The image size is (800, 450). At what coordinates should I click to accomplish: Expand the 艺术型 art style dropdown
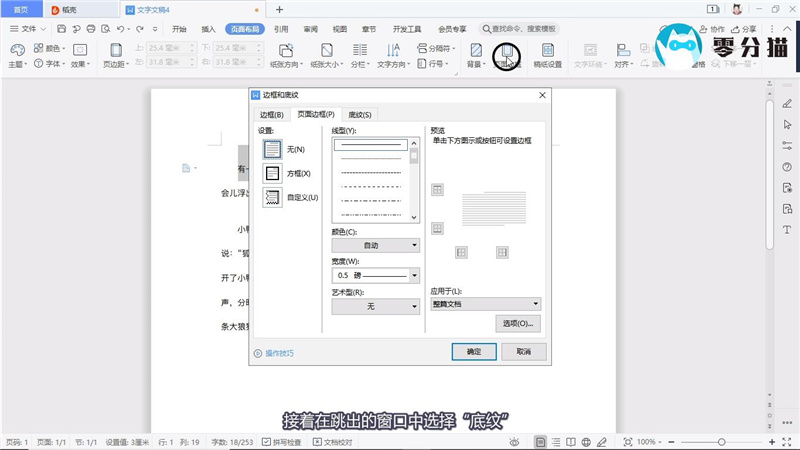tap(375, 307)
